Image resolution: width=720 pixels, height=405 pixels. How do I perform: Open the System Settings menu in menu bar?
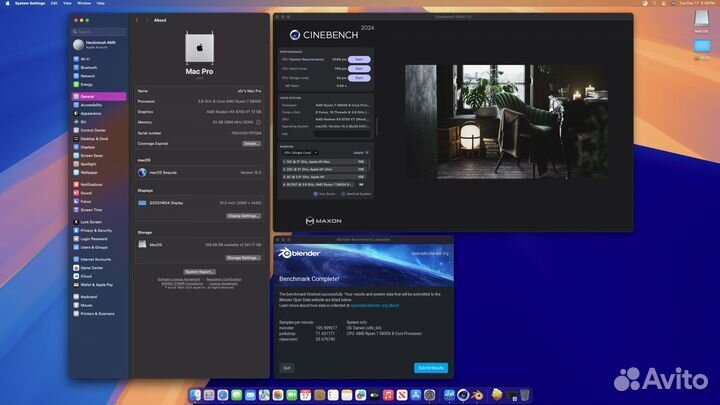click(30, 3)
